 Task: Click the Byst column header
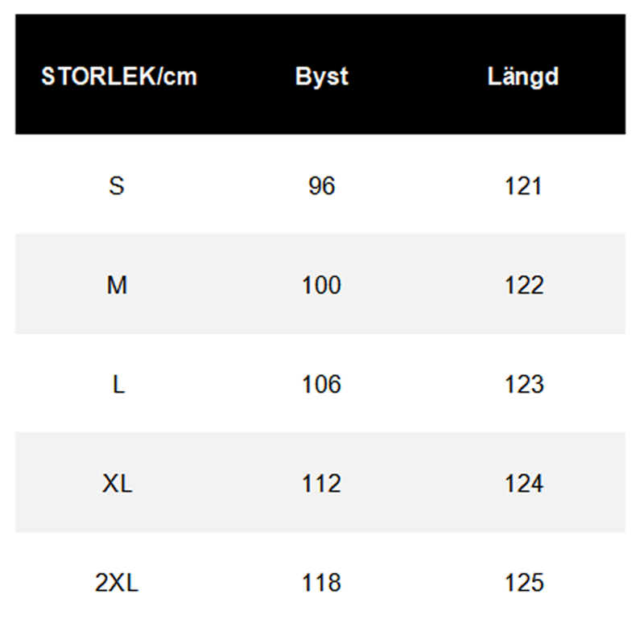321,76
